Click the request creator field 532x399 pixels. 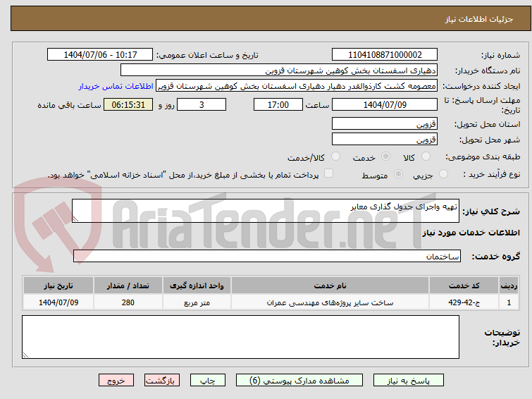tap(297, 86)
